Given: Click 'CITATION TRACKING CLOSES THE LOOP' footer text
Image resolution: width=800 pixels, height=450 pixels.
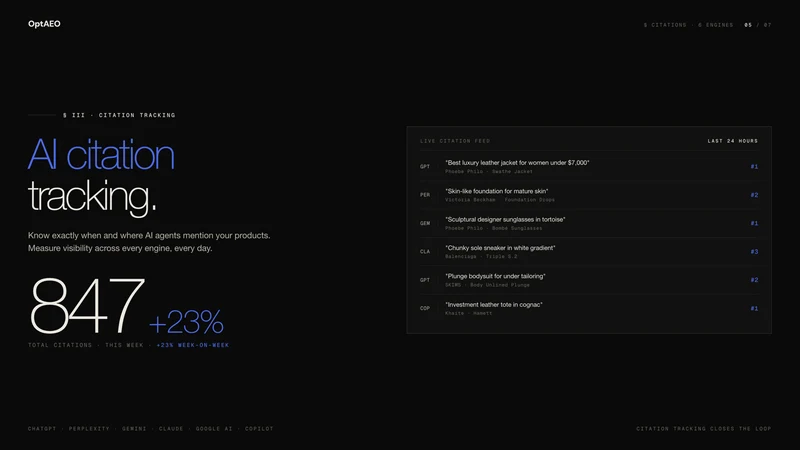Looking at the screenshot, I should point(704,429).
